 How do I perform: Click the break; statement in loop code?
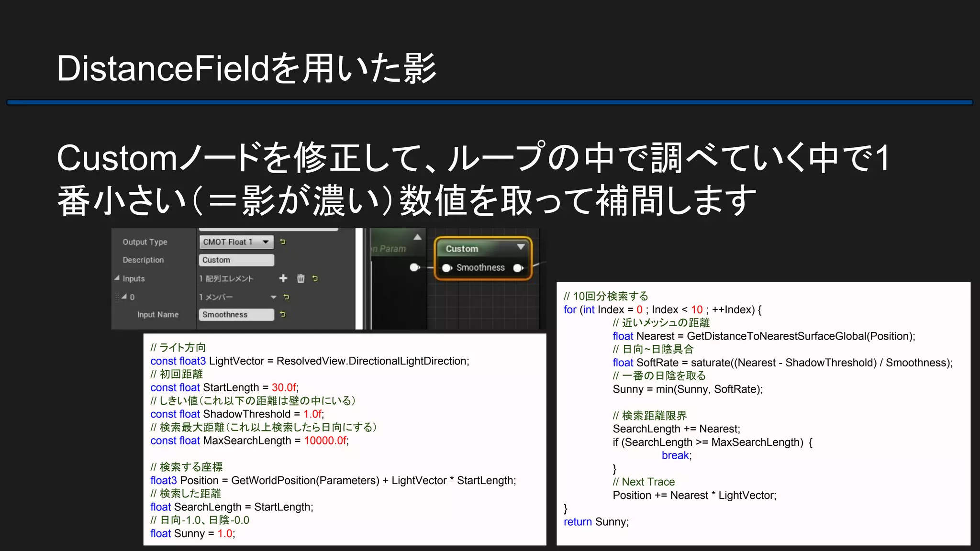(677, 455)
